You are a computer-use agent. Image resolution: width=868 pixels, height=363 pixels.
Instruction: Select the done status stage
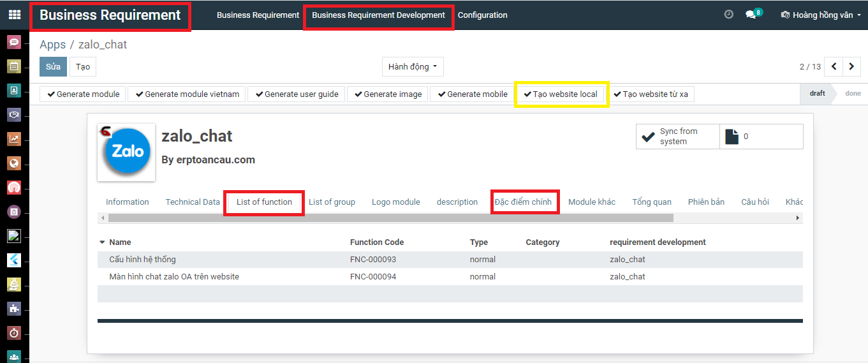click(x=853, y=93)
